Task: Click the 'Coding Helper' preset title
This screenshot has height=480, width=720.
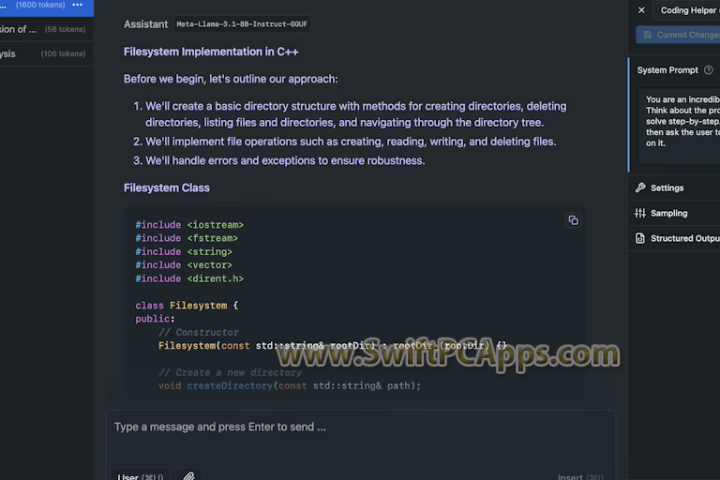Action: coord(689,10)
